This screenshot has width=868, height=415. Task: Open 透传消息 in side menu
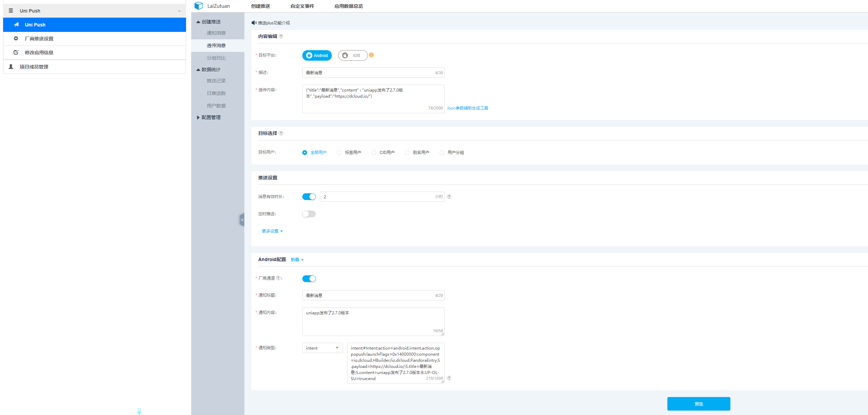(x=218, y=45)
